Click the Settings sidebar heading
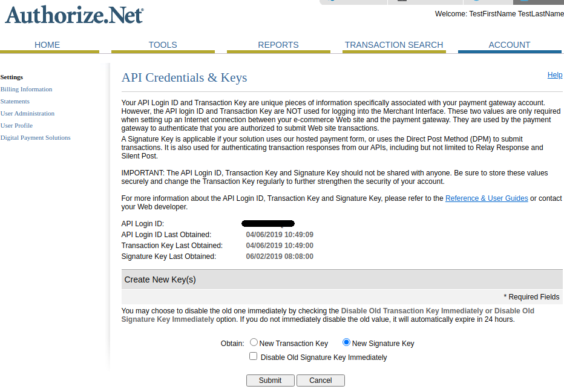This screenshot has height=392, width=564. [11, 77]
